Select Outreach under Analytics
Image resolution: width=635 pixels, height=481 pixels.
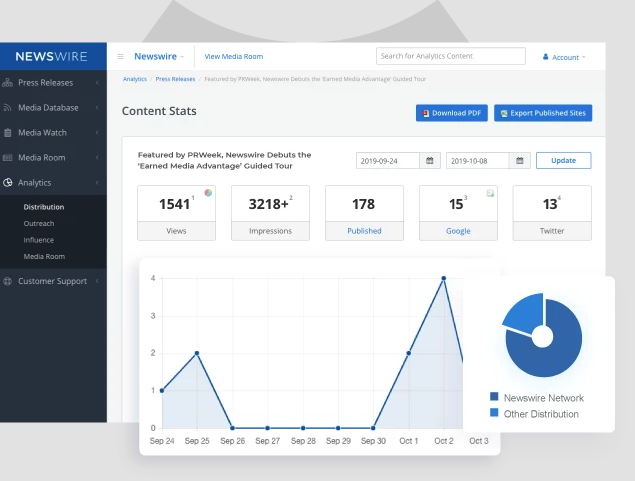pos(39,223)
